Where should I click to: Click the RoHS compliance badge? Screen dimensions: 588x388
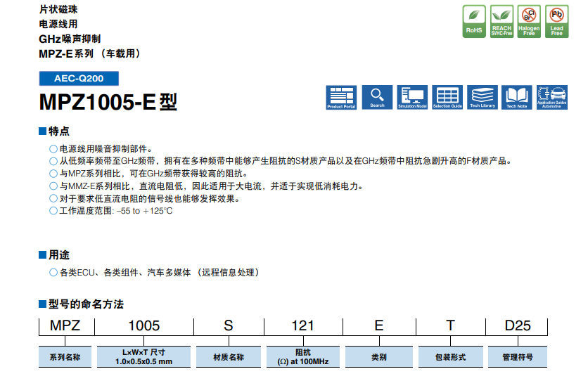click(x=474, y=21)
